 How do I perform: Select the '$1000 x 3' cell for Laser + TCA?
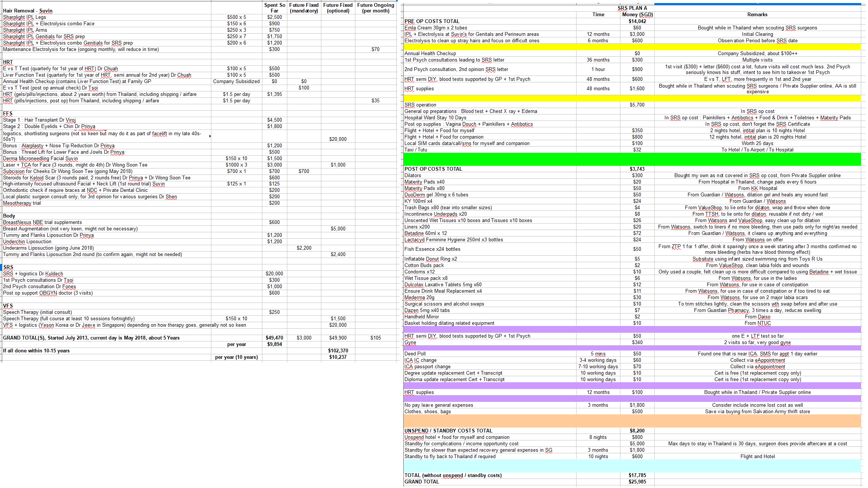point(236,165)
